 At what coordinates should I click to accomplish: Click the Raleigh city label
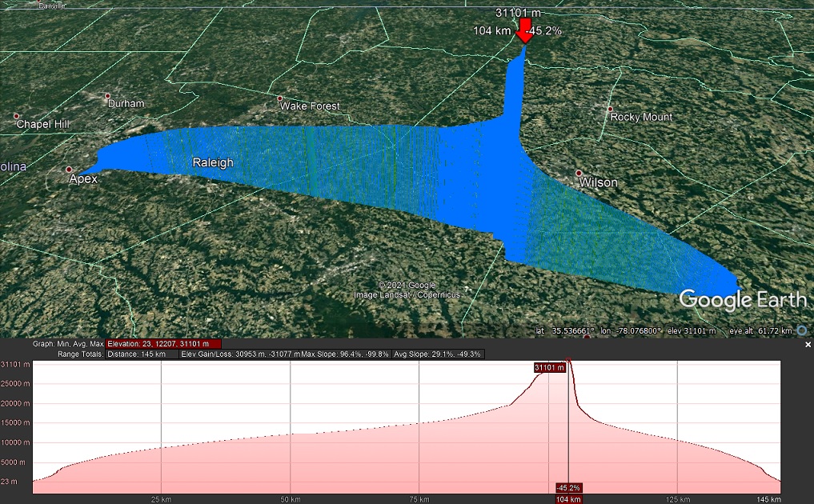pyautogui.click(x=213, y=162)
